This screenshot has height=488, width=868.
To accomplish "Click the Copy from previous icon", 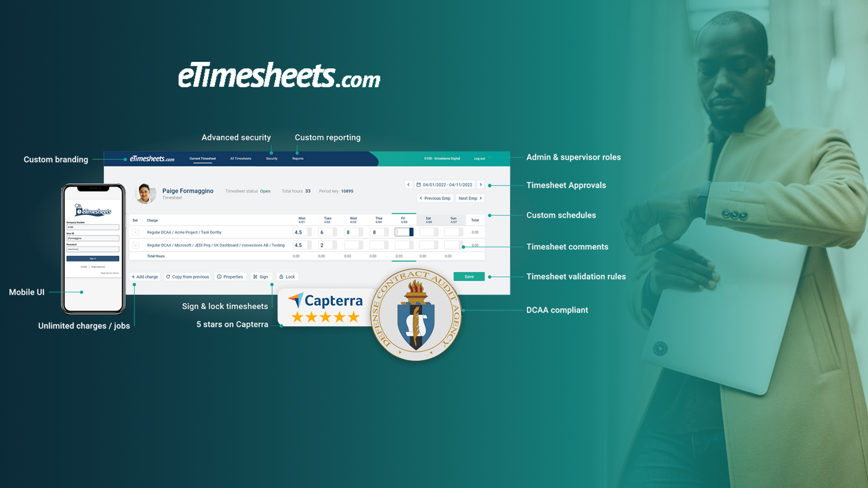I will [x=170, y=277].
